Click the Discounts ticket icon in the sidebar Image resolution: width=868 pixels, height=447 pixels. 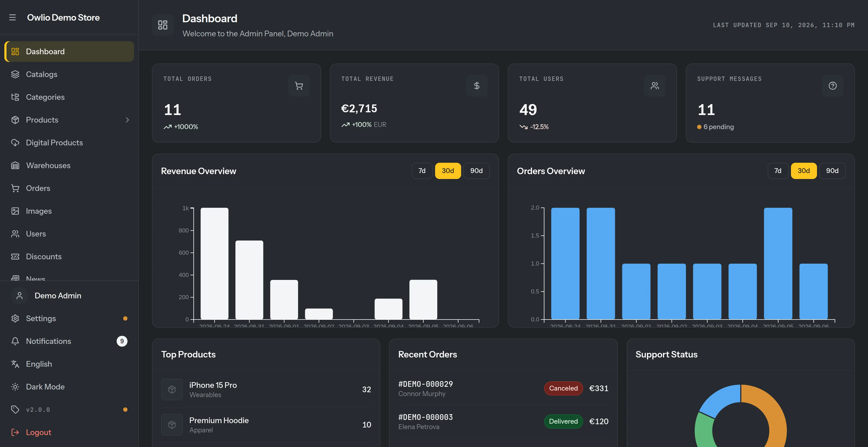[x=15, y=257]
